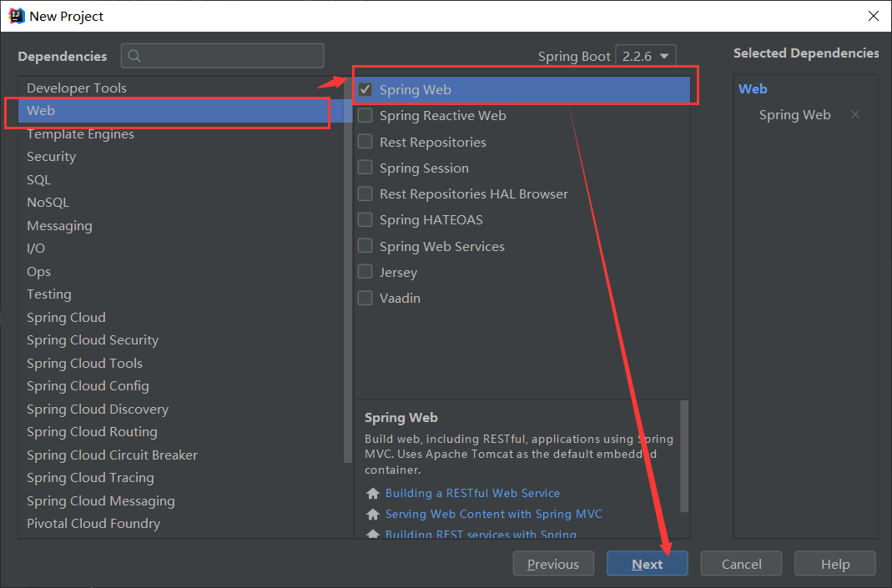The height and width of the screenshot is (588, 892).
Task: Enable the Spring Session checkbox
Action: pyautogui.click(x=365, y=168)
